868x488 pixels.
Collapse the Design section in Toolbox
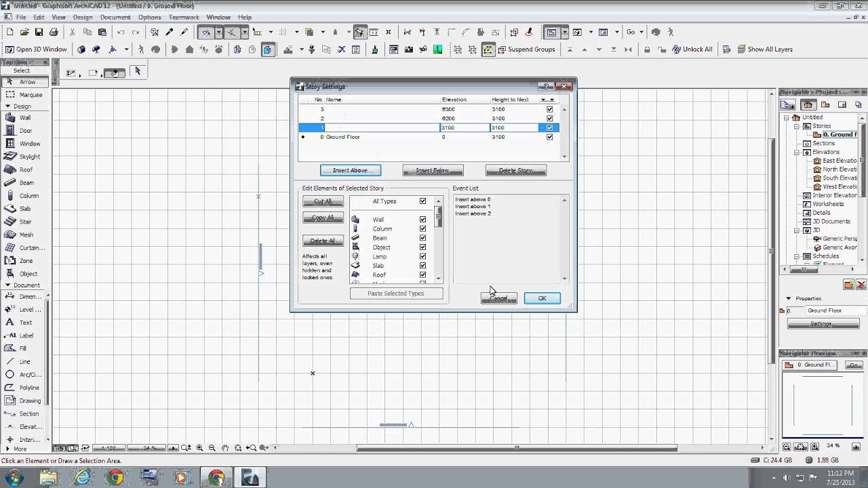8,106
